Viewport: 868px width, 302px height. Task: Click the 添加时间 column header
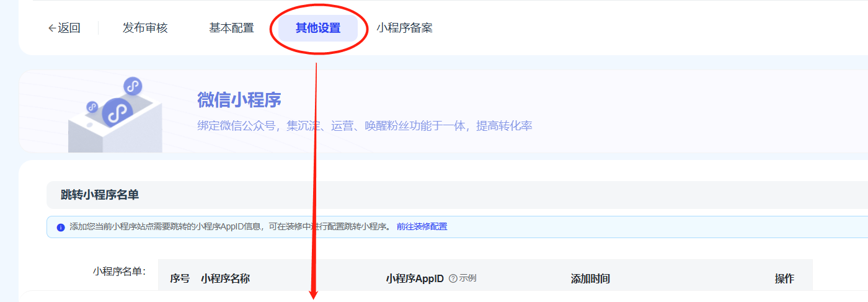590,279
